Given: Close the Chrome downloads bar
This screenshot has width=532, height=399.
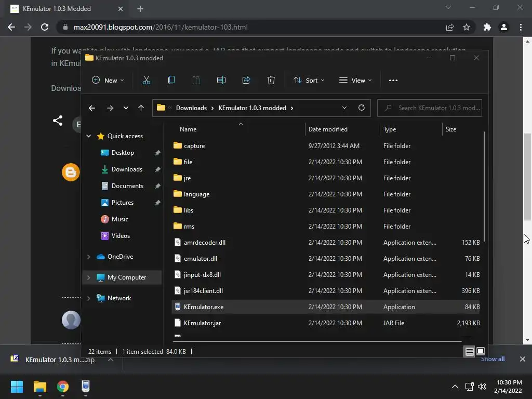Looking at the screenshot, I should [x=523, y=359].
